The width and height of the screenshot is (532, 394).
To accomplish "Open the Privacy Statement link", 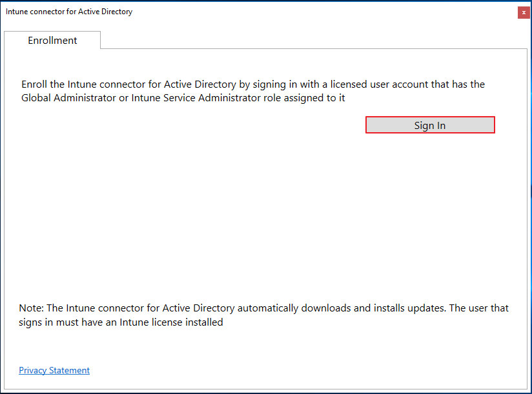I will coord(54,370).
